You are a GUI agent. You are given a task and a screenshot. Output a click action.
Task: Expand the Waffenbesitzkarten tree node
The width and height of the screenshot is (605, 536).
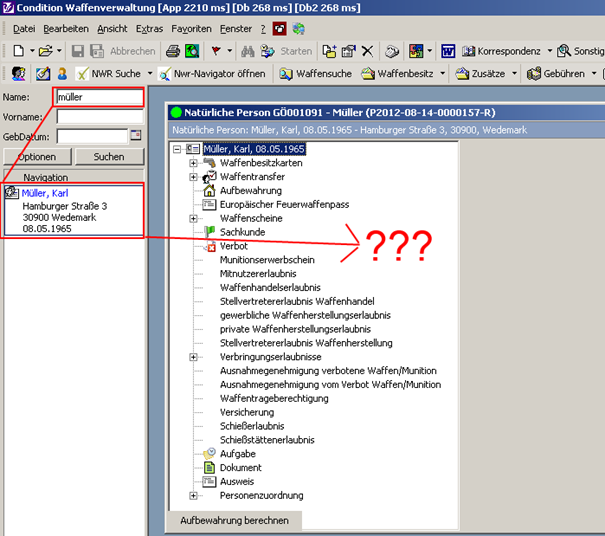pos(193,163)
